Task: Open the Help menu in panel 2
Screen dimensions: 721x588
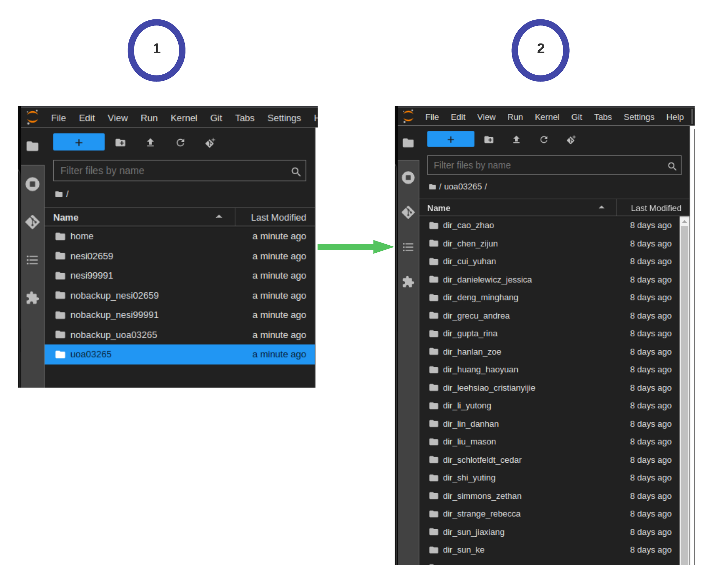Action: click(674, 117)
